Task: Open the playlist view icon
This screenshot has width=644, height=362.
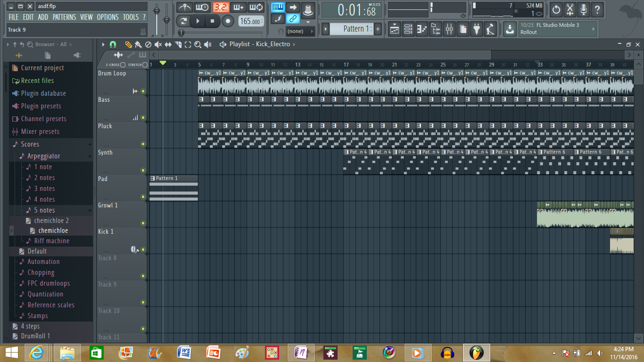Action: pos(395,29)
